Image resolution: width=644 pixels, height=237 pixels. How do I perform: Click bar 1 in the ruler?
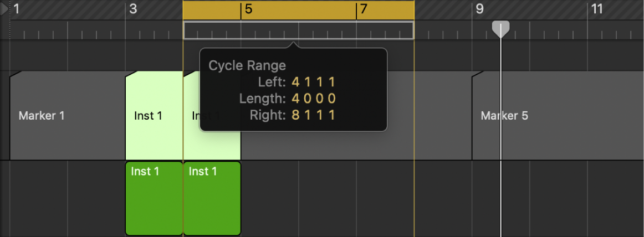pos(17,9)
